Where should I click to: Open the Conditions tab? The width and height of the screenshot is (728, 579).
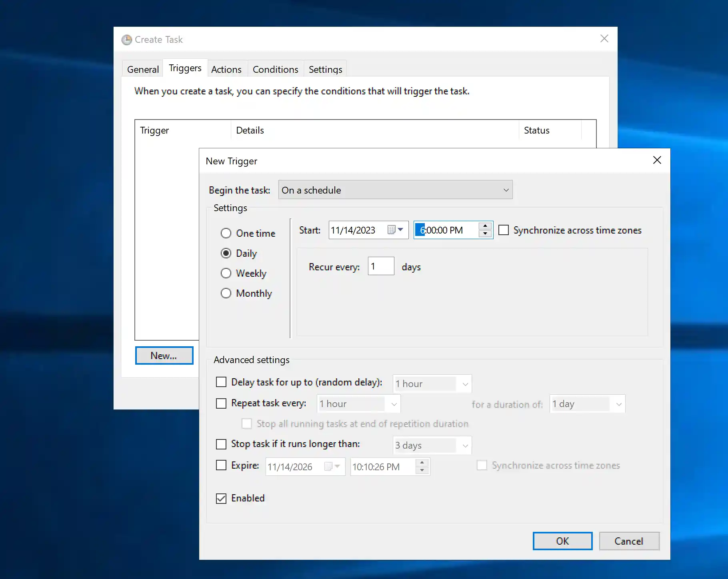click(275, 69)
